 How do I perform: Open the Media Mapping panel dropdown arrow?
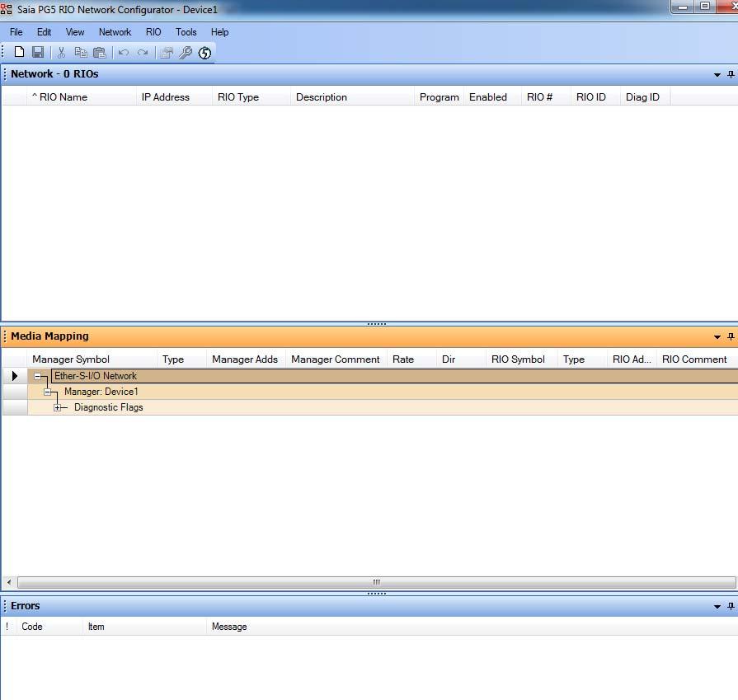tap(717, 337)
